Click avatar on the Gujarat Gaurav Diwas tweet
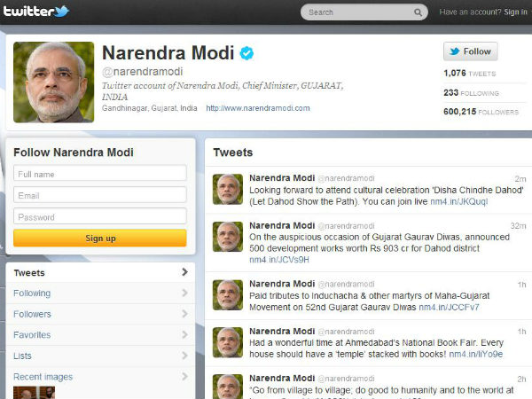 [x=228, y=237]
